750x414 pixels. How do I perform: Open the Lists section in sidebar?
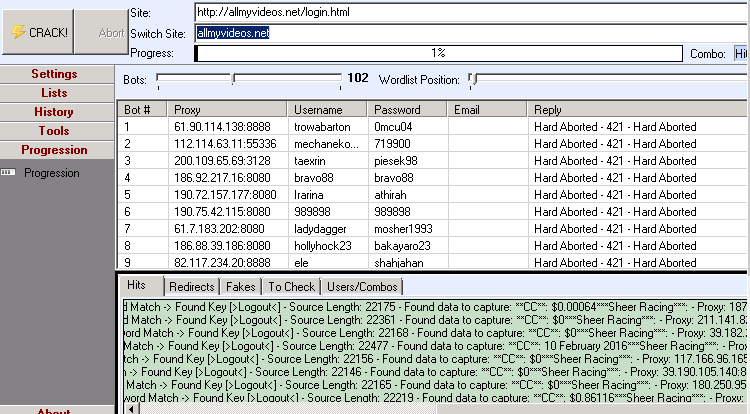(x=57, y=93)
